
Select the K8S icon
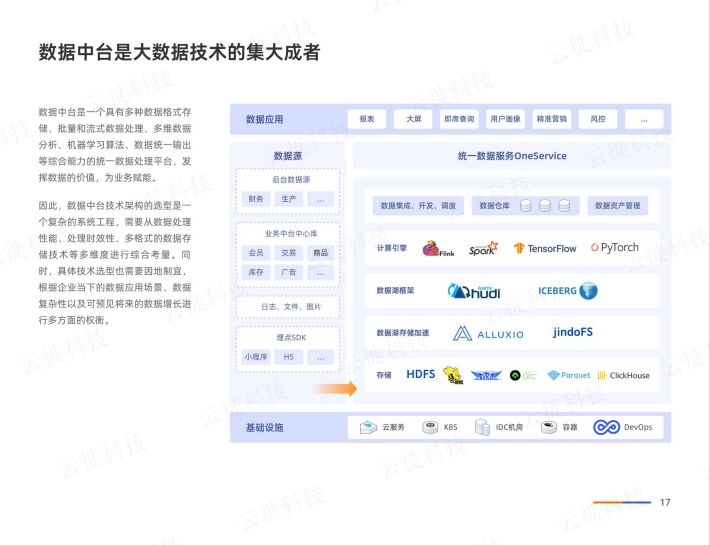click(430, 427)
